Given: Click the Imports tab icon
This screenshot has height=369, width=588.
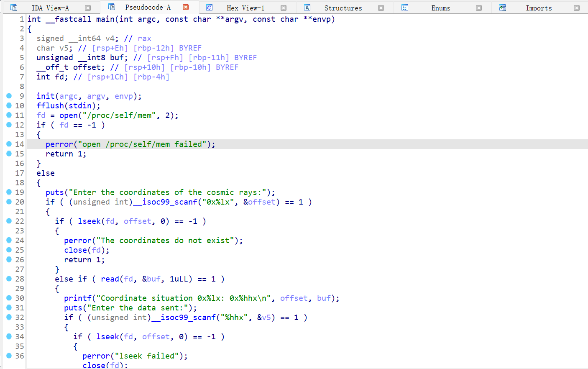Looking at the screenshot, I should (x=503, y=8).
